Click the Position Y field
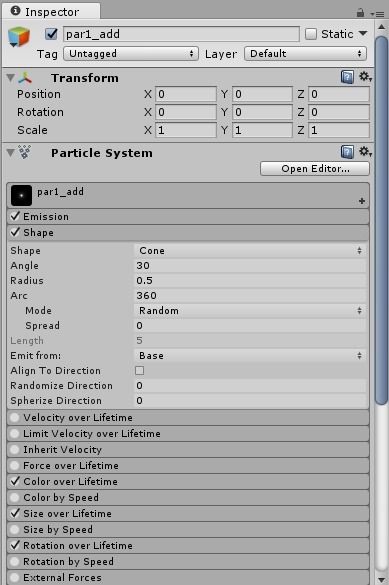 click(262, 94)
